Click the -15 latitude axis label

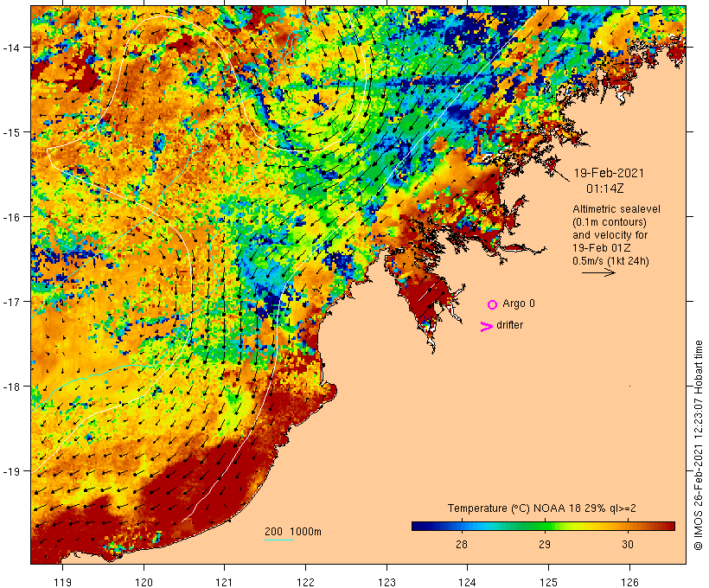tap(10, 132)
